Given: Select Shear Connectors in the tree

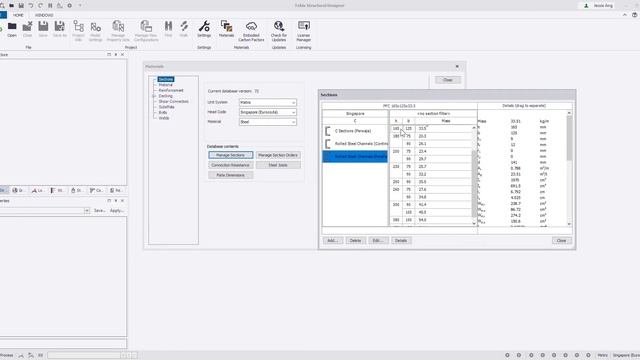Looking at the screenshot, I should (x=173, y=101).
